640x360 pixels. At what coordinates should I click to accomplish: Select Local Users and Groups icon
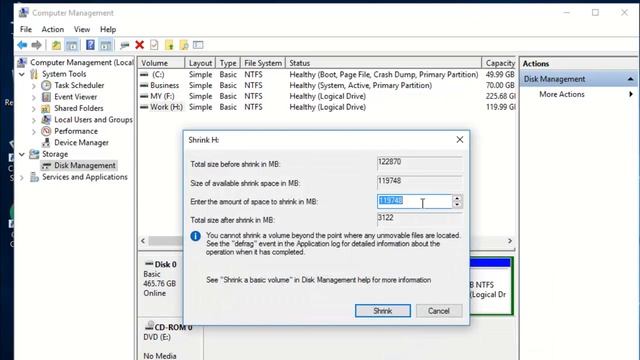46,120
